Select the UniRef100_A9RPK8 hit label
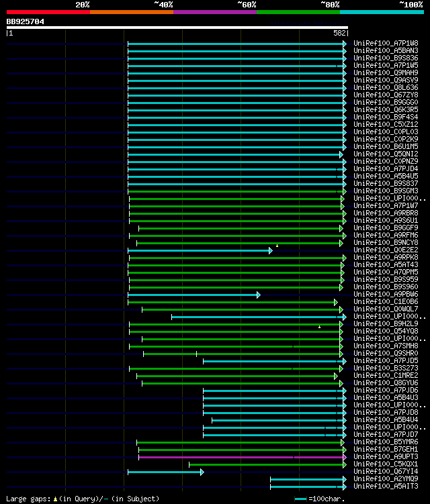Screen dimensions: 430x504 386,257
